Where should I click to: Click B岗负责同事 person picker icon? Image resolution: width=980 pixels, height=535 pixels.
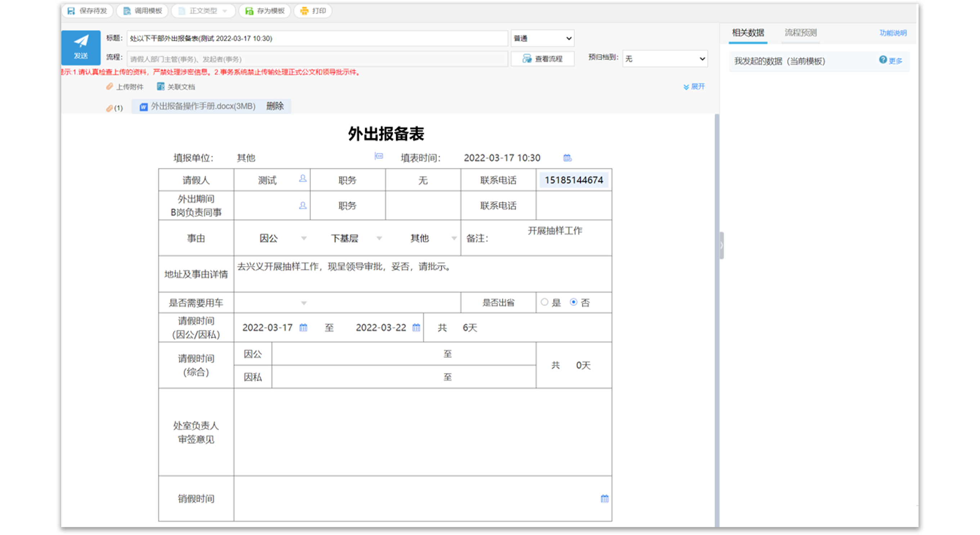click(x=303, y=206)
